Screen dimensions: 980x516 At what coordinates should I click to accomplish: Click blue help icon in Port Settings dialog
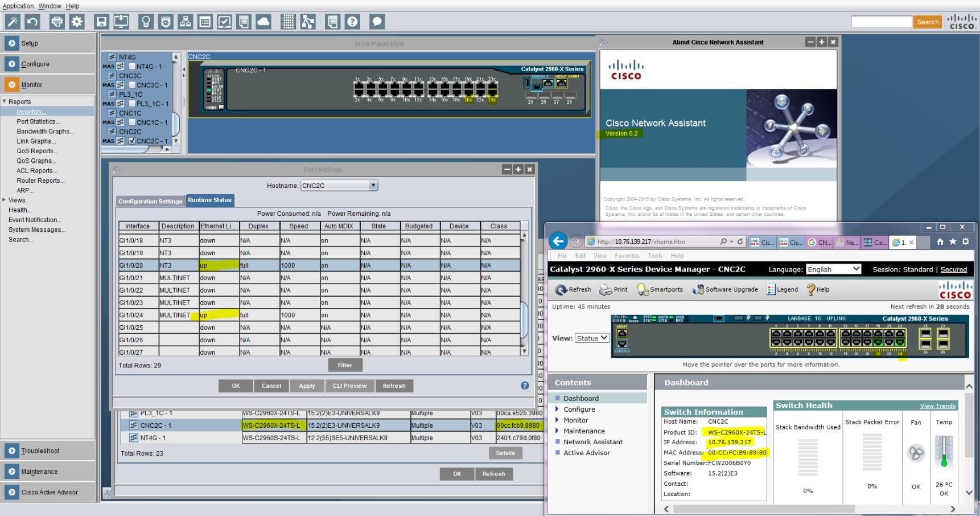click(x=525, y=386)
